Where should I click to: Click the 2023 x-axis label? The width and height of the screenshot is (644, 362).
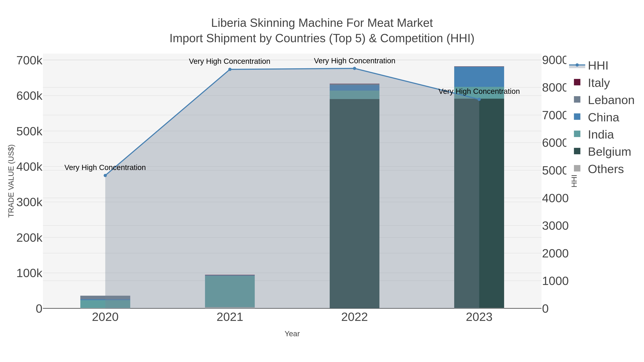[x=479, y=317]
